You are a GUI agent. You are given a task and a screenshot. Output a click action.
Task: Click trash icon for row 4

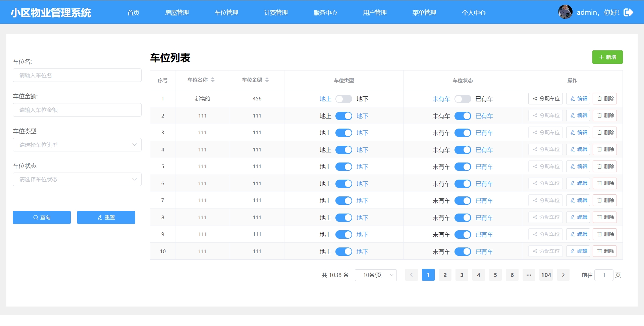point(599,149)
